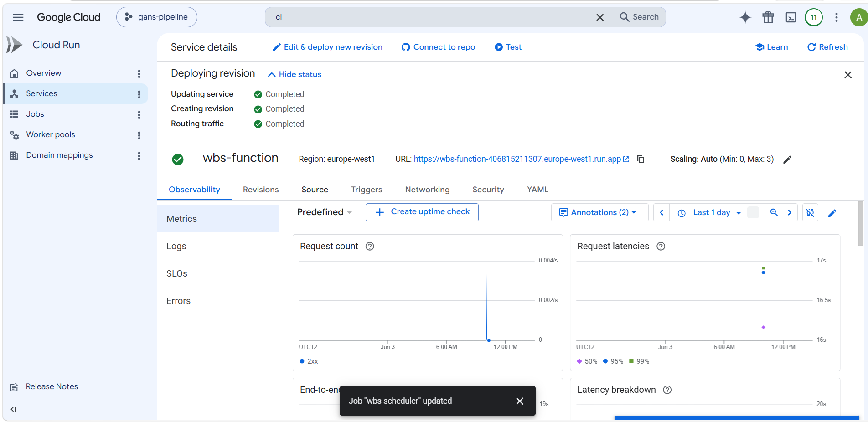Open the account avatar A

(x=859, y=18)
